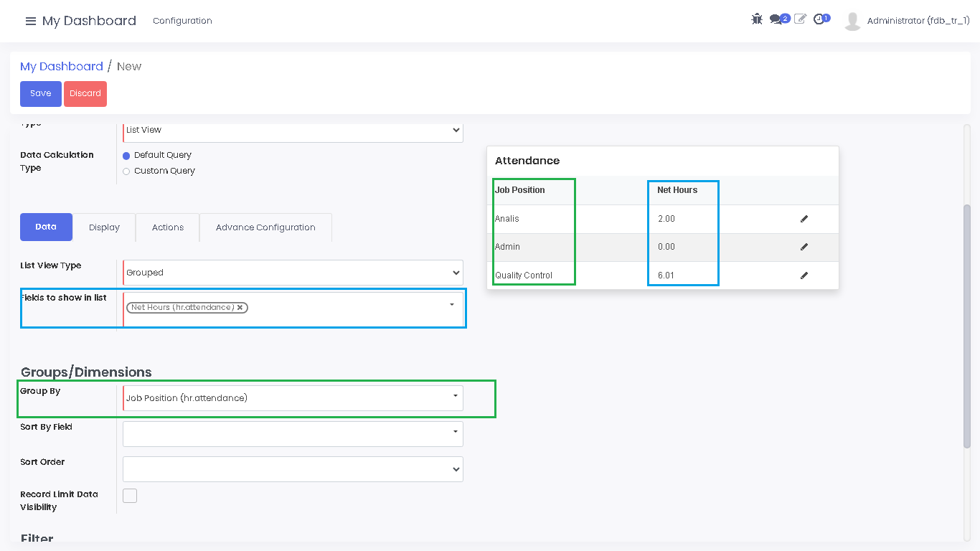The width and height of the screenshot is (980, 551).
Task: Click the Save button
Action: point(41,94)
